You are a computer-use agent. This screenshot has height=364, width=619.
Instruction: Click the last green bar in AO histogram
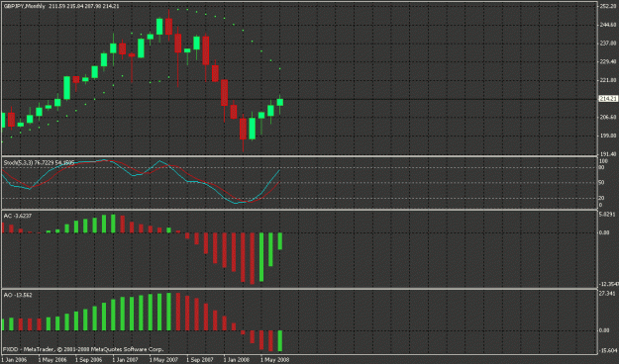280,340
